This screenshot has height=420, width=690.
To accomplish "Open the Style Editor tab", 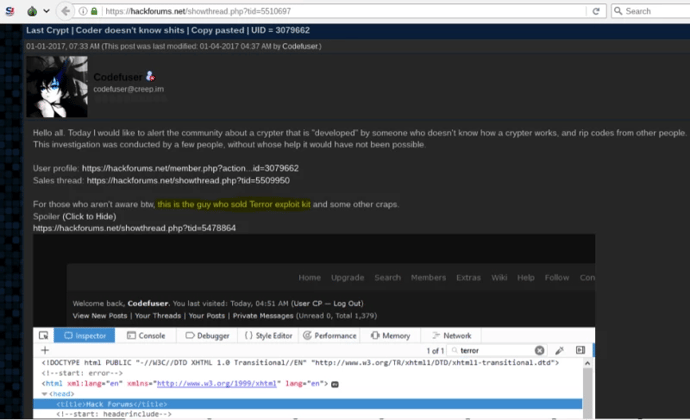I will pos(268,336).
